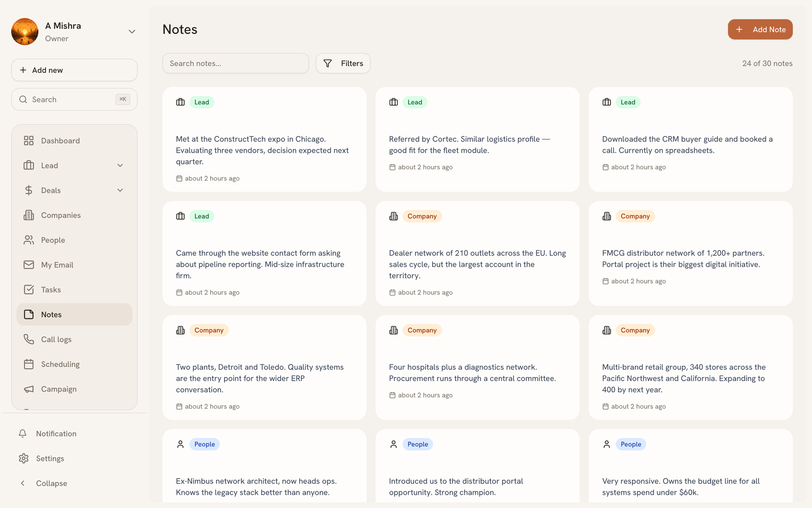Click the Lead briefcase icon in sidebar

(x=29, y=166)
